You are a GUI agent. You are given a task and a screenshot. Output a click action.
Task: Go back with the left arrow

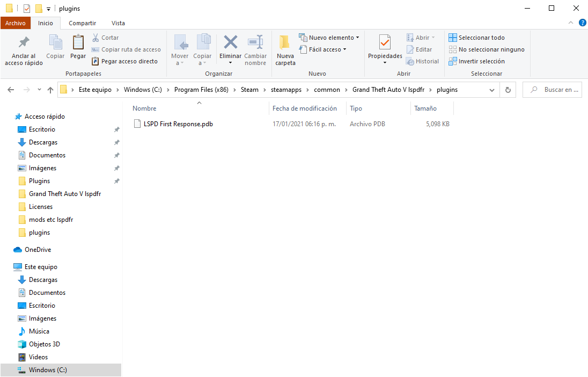point(11,90)
